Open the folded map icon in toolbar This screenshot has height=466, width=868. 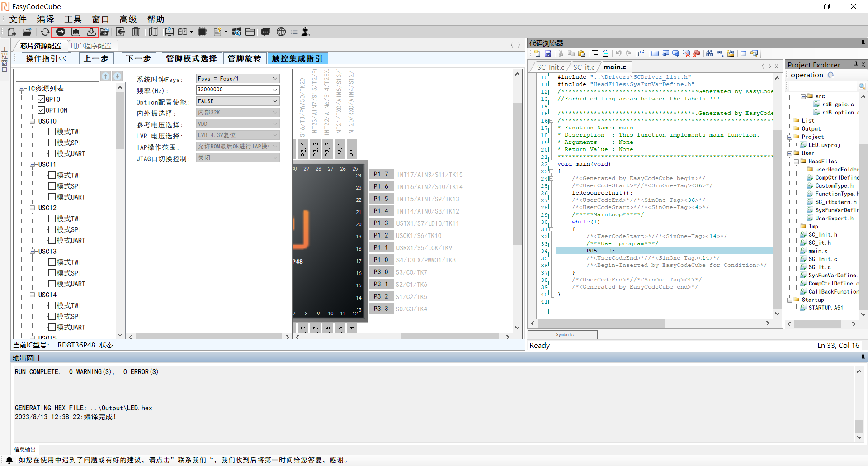[154, 32]
